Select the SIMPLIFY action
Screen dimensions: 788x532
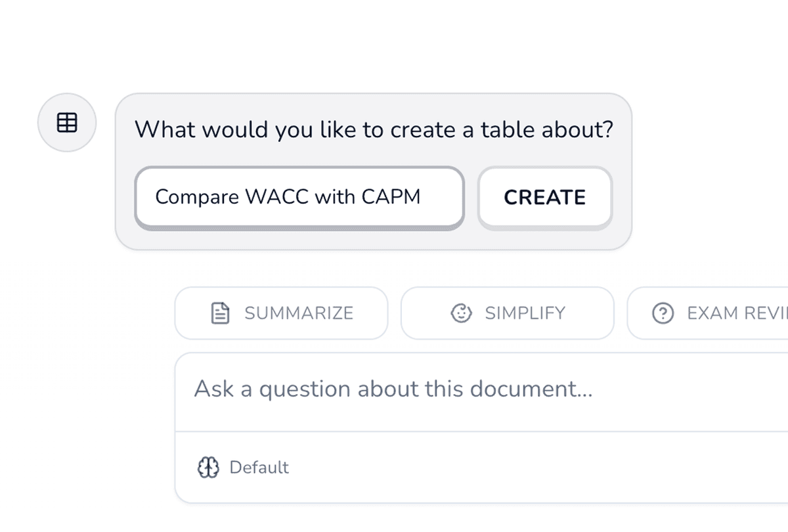point(507,313)
